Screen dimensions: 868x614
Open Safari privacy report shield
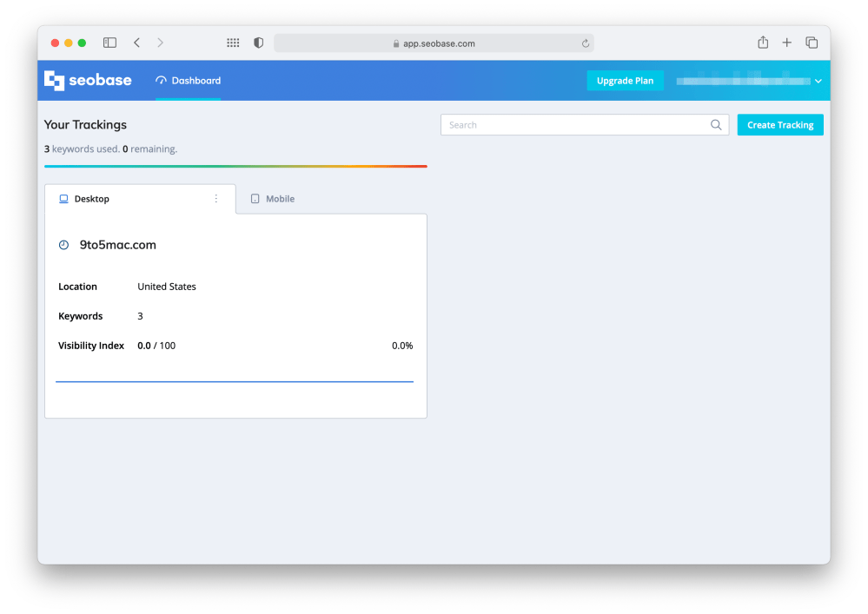(x=258, y=43)
